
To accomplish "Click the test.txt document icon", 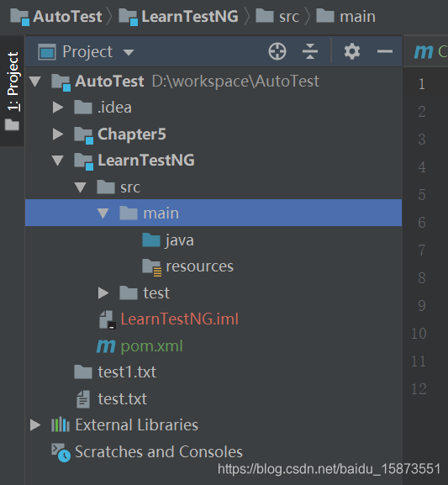I will (83, 399).
